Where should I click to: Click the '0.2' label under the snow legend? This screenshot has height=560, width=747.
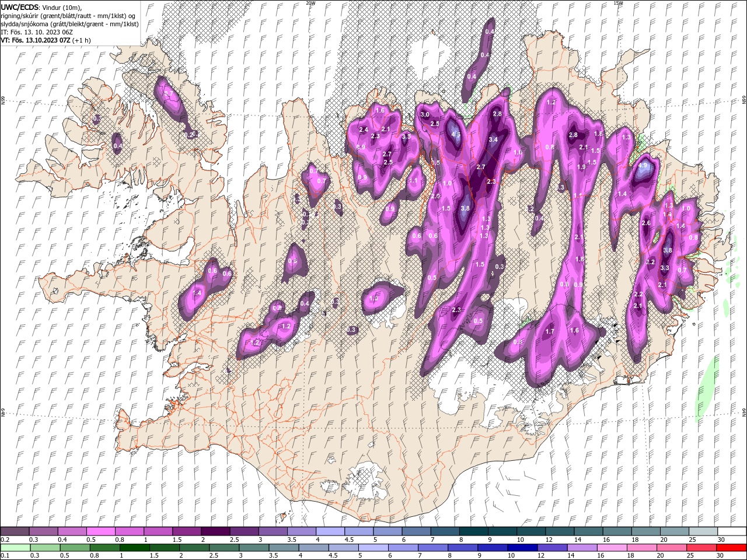pyautogui.click(x=4, y=539)
